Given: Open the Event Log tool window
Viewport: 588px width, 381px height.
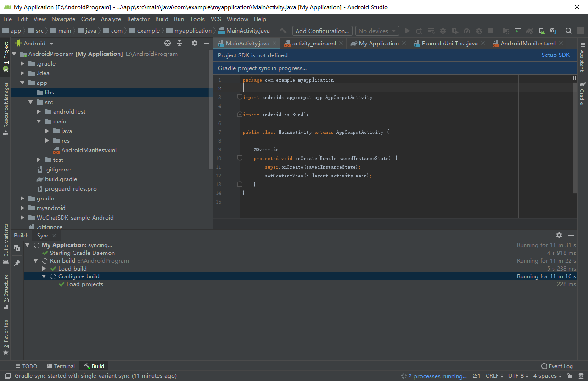Looking at the screenshot, I should (557, 366).
